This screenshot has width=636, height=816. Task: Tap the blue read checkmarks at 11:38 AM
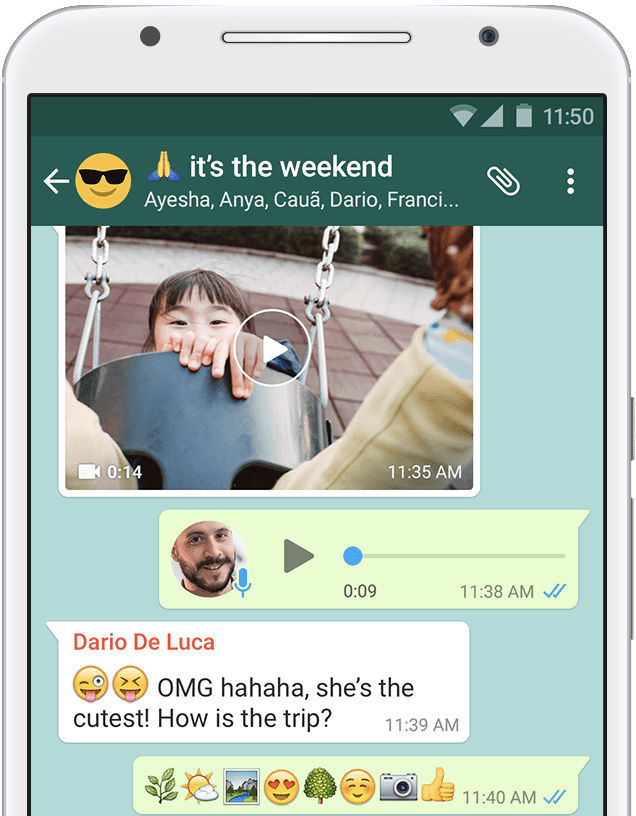[x=555, y=592]
